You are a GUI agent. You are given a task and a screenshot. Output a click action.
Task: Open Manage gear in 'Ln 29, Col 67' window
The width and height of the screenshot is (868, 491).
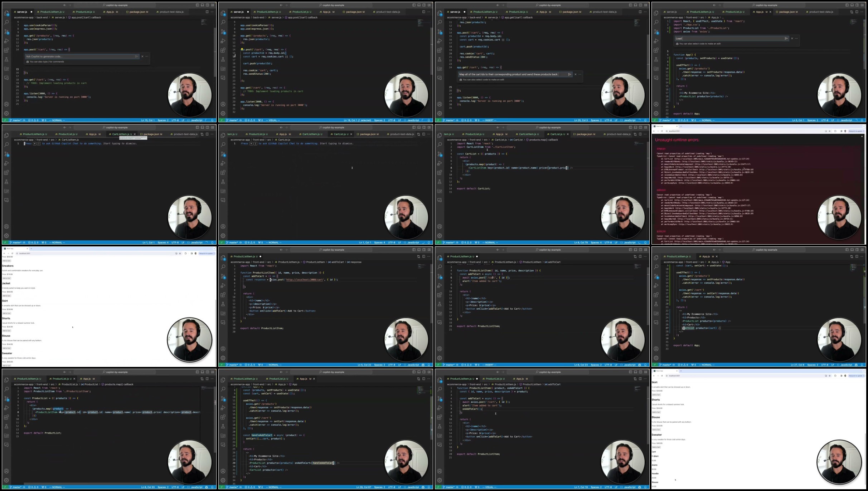(x=223, y=480)
